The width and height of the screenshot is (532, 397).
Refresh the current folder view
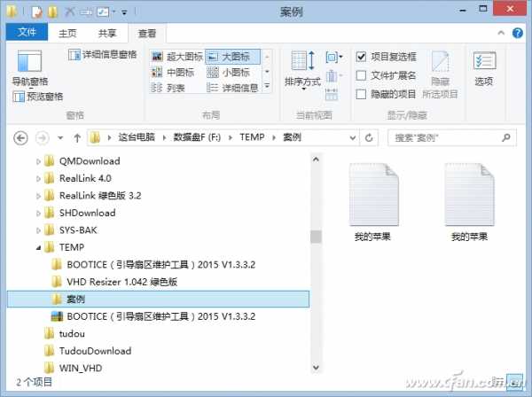click(369, 137)
